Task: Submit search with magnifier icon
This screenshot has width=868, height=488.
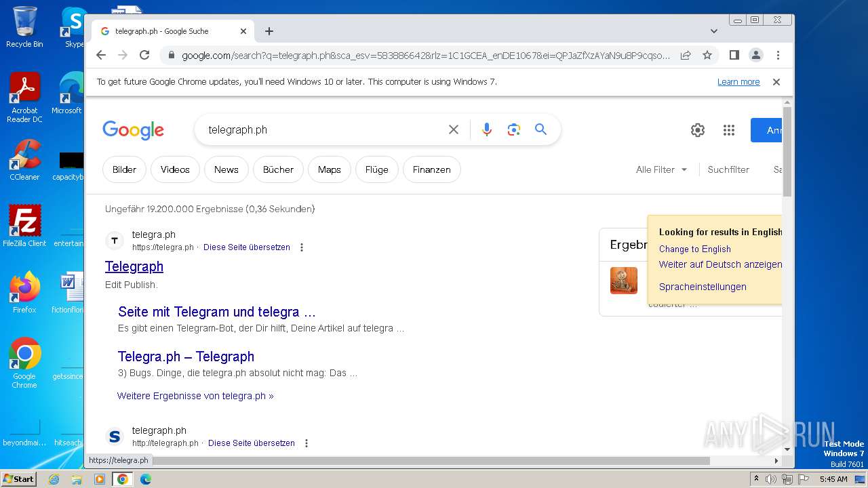Action: coord(540,129)
